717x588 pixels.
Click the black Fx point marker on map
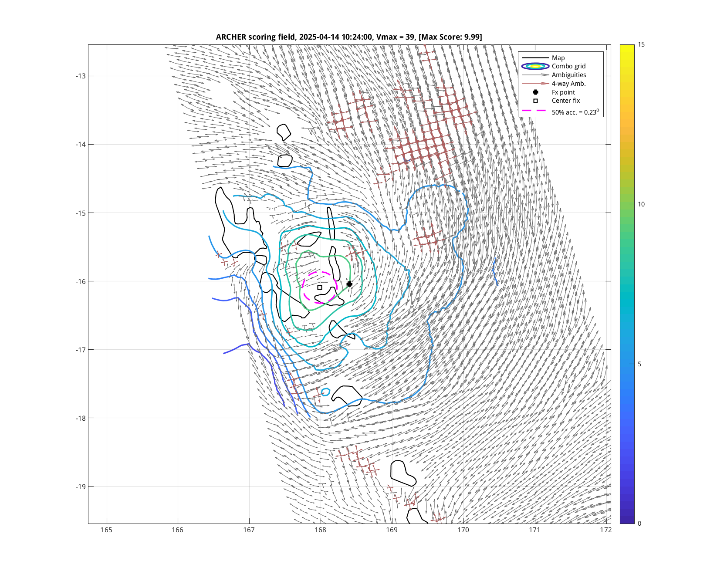pos(349,284)
